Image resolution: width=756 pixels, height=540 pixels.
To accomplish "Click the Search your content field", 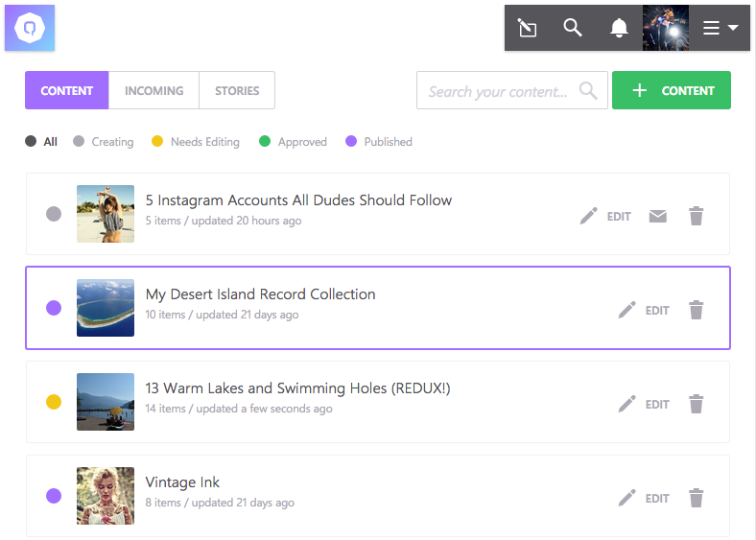I will click(512, 91).
